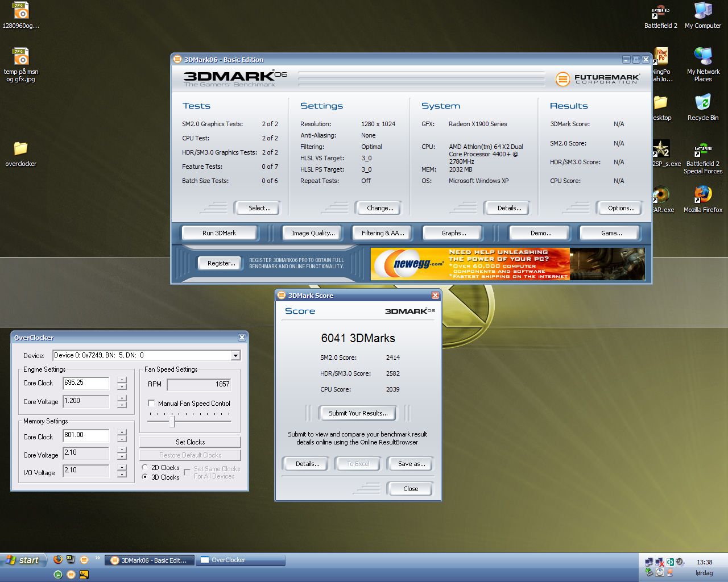The image size is (728, 582).
Task: Click Firefox icon in quick launch bar
Action: tap(58, 560)
